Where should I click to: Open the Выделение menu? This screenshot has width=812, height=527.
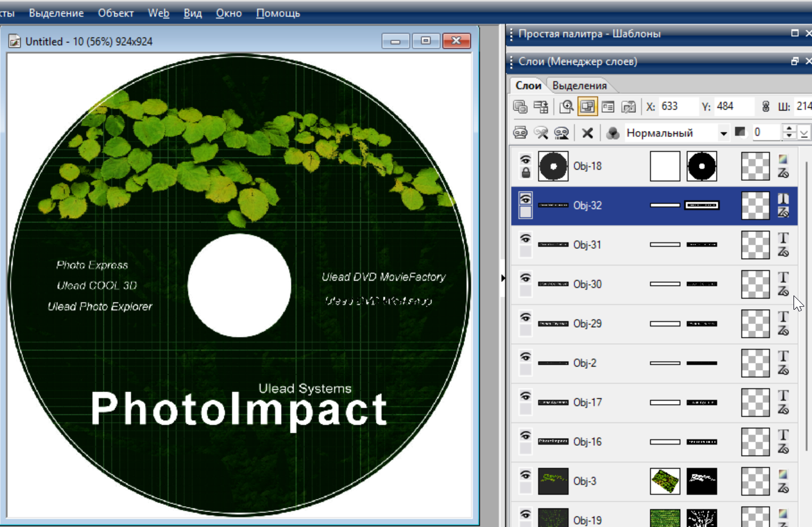coord(56,13)
